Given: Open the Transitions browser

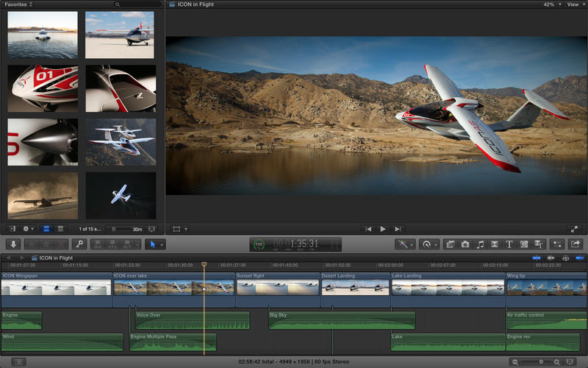Looking at the screenshot, I should click(x=495, y=244).
